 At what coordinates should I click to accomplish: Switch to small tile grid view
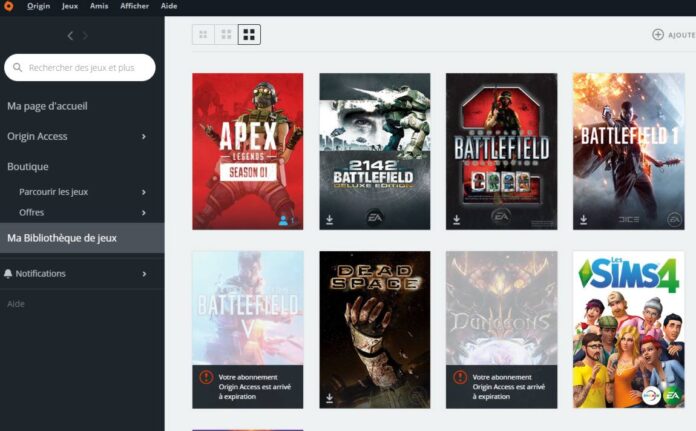click(203, 35)
